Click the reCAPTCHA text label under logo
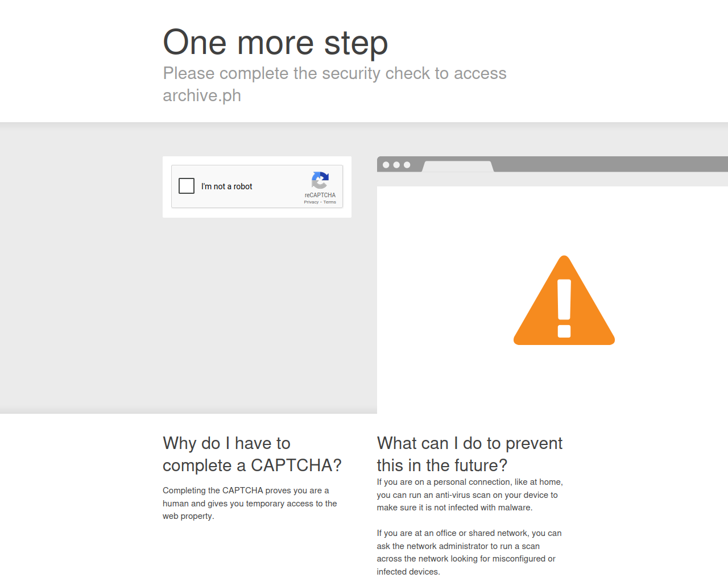The image size is (728, 582). pos(320,195)
